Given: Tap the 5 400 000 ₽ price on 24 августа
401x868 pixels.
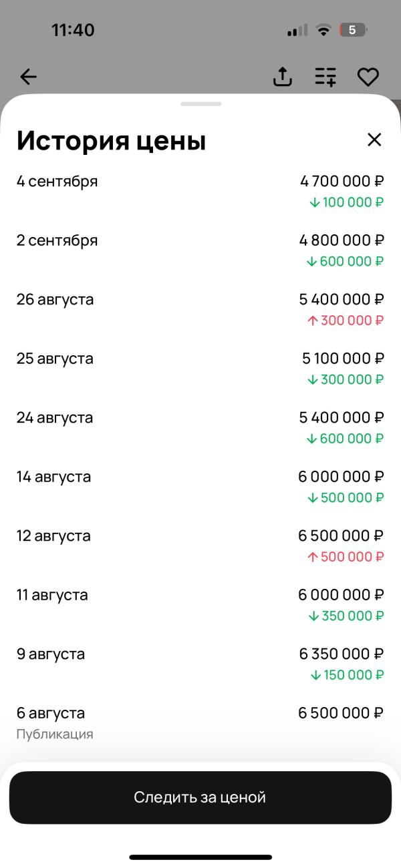Looking at the screenshot, I should (x=342, y=418).
